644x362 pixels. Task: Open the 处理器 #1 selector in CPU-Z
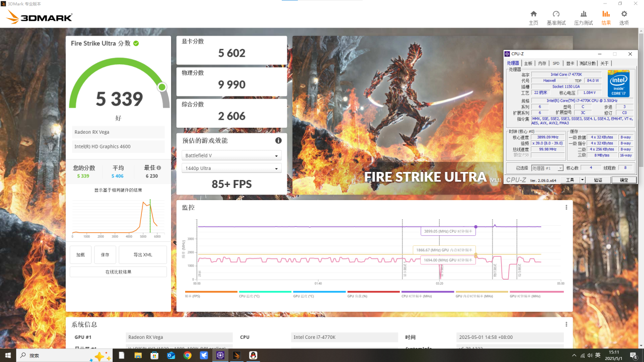[x=547, y=168]
